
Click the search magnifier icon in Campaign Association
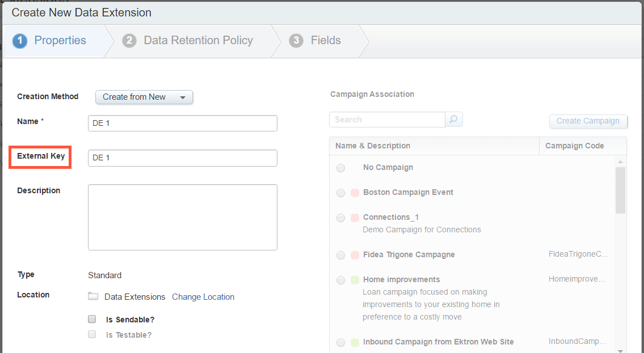[x=454, y=120]
